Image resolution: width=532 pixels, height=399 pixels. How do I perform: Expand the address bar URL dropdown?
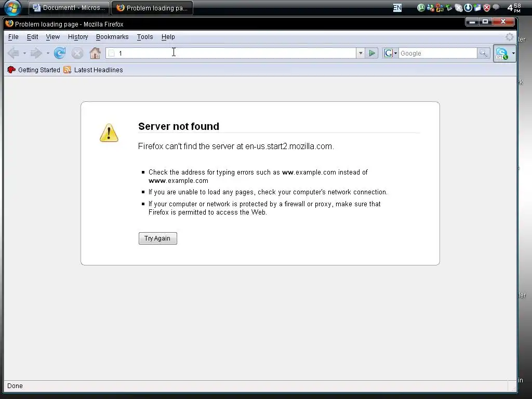[x=361, y=53]
